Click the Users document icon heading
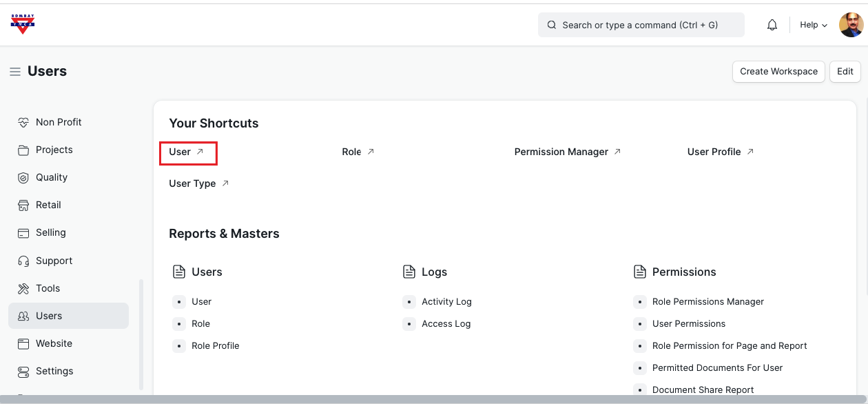868x404 pixels. point(179,272)
